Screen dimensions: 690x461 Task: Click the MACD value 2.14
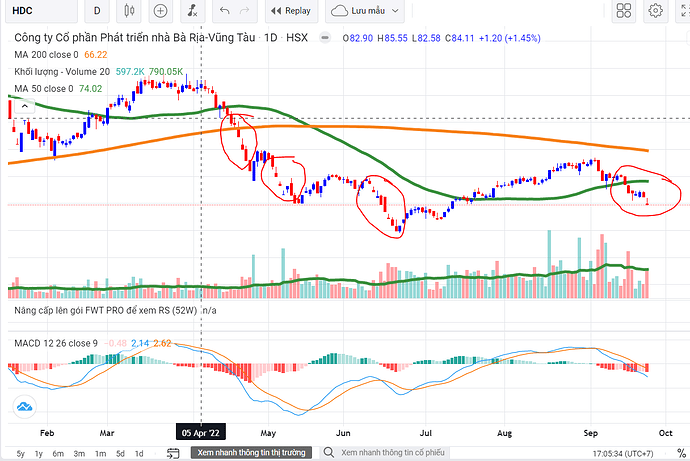coord(140,343)
